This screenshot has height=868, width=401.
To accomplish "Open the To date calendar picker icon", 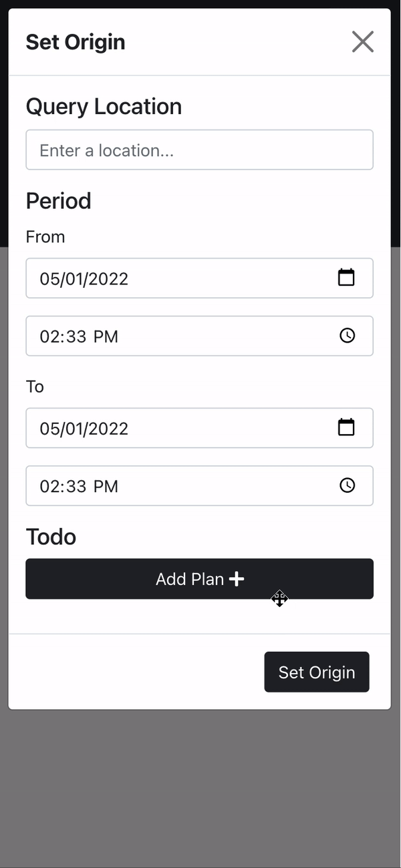I will click(x=346, y=427).
